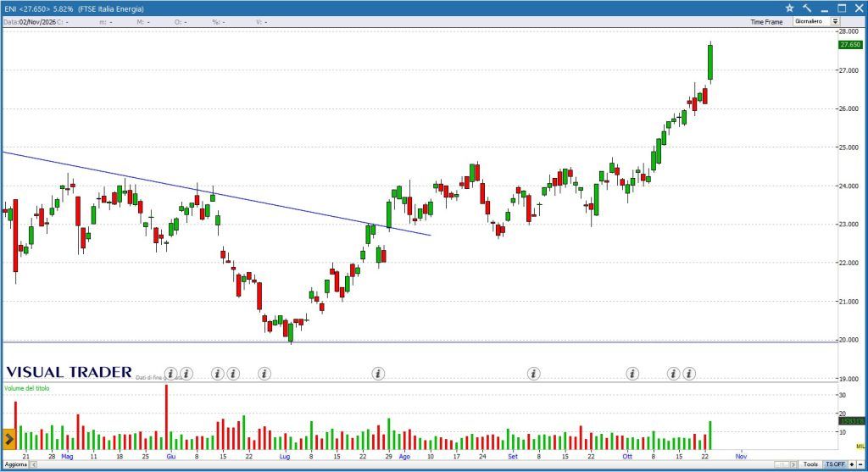The height and width of the screenshot is (472, 868).
Task: Click the yellow MIL unit label
Action: click(x=860, y=446)
